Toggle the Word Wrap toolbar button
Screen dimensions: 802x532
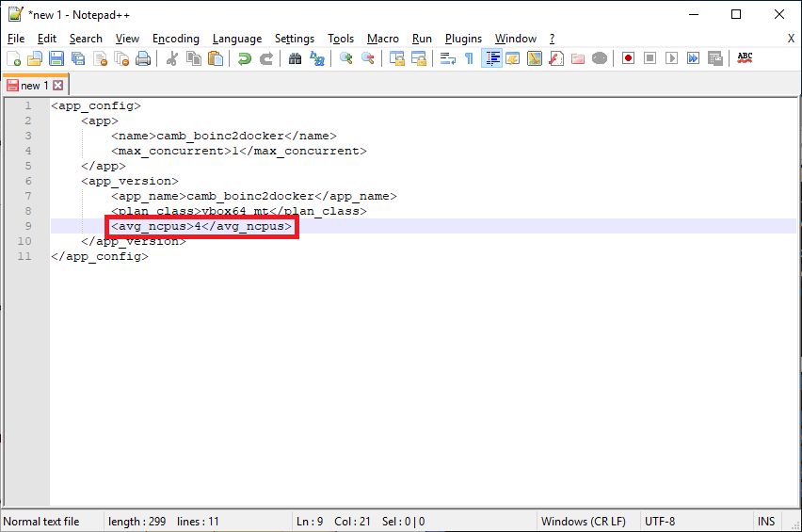click(x=448, y=58)
